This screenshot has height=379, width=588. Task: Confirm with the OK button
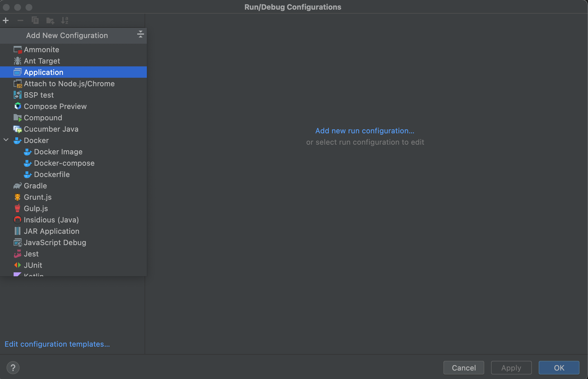(559, 368)
